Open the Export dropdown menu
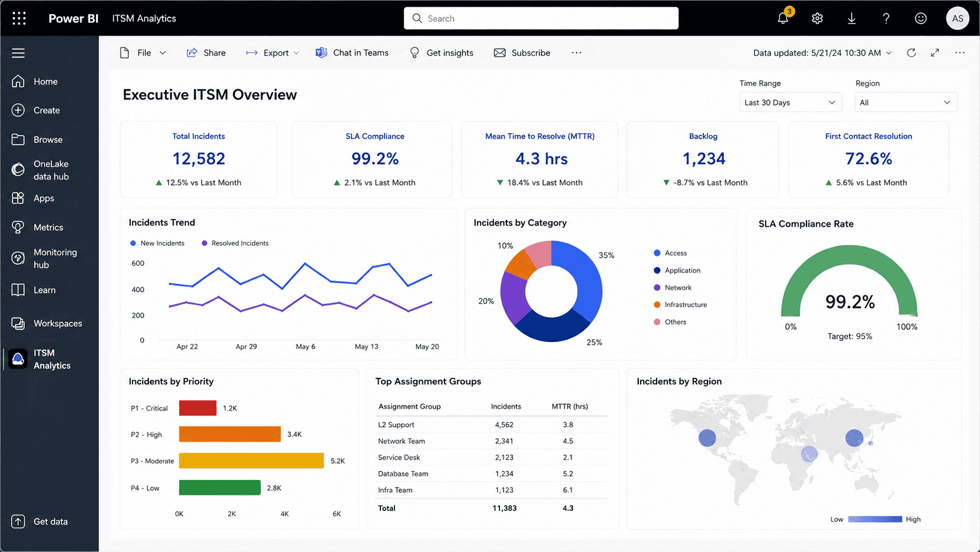This screenshot has width=980, height=552. tap(273, 53)
